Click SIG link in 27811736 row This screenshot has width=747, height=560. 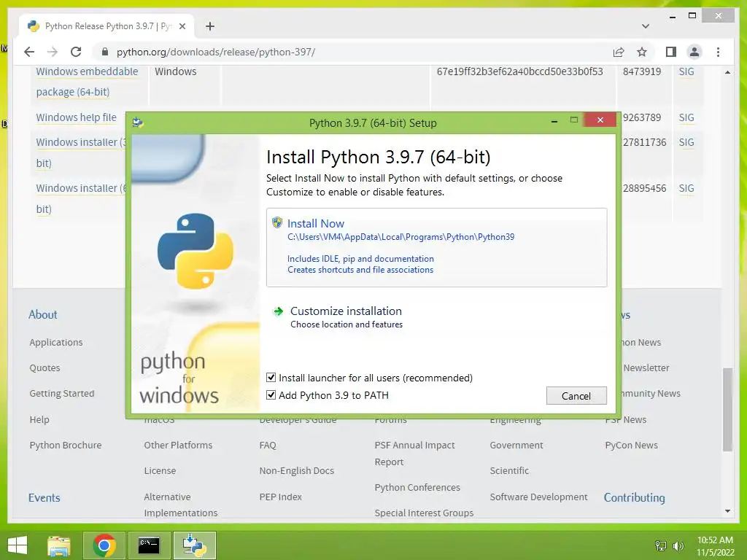pos(686,142)
